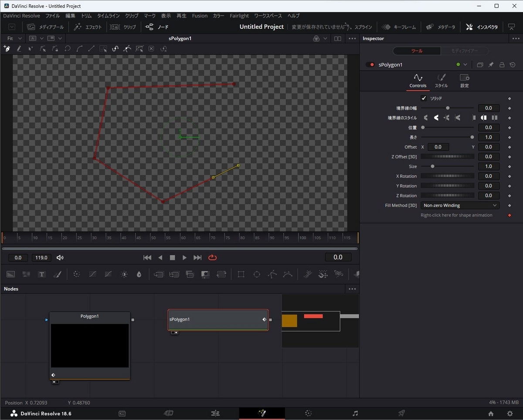Pin the sPolygon1 inspector controls
Screen dimensions: 523x420
pos(491,65)
